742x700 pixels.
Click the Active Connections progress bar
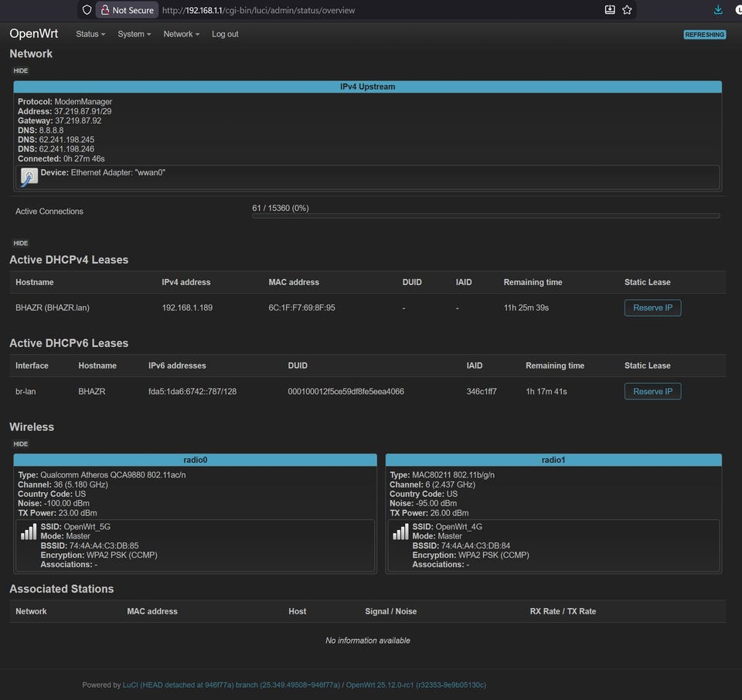click(485, 216)
